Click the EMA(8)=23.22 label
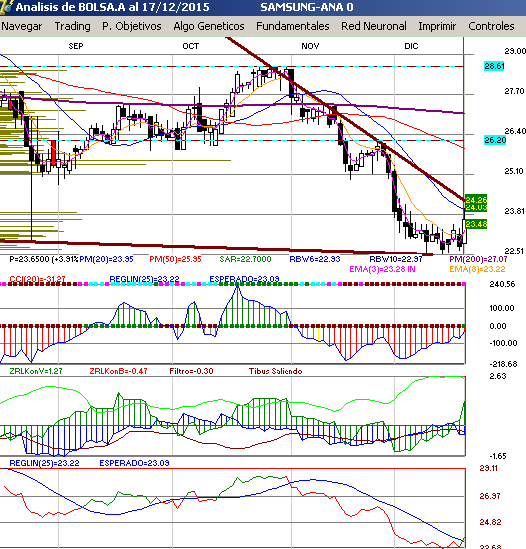The width and height of the screenshot is (526, 549). (477, 269)
